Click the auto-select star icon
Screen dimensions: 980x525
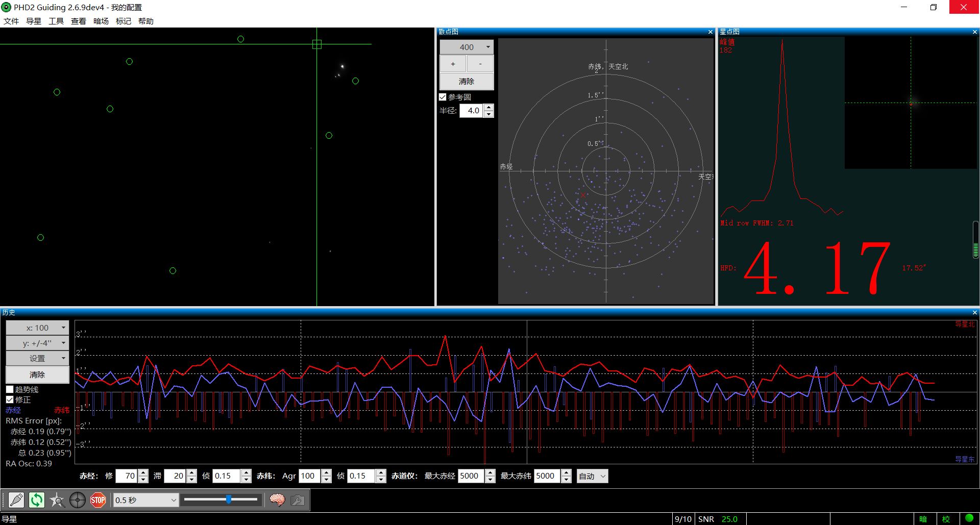coord(57,500)
